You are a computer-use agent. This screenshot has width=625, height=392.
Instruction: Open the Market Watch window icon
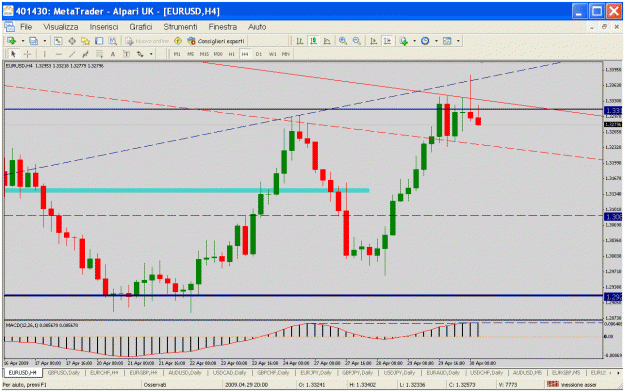click(x=58, y=41)
